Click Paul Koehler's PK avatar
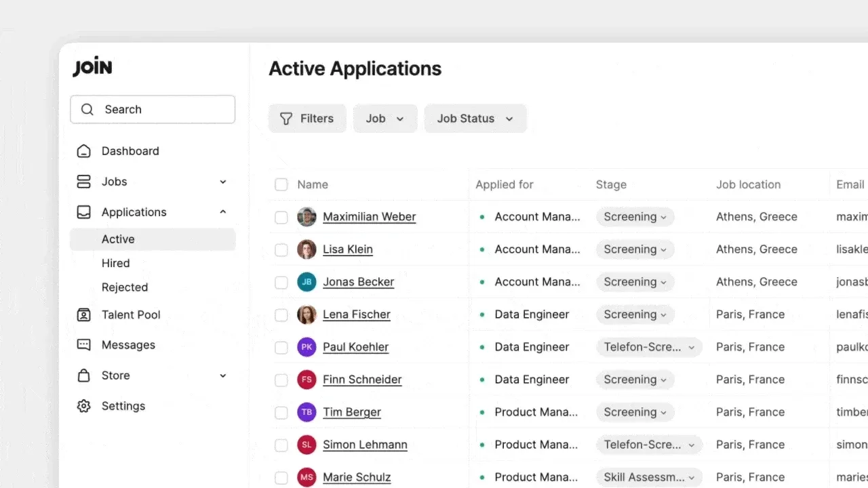868x488 pixels. [x=307, y=347]
